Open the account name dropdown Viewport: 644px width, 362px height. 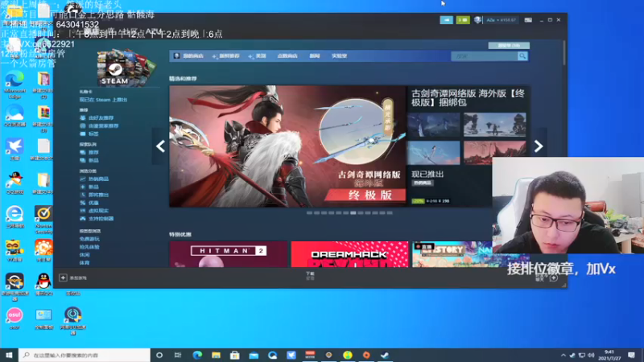501,19
